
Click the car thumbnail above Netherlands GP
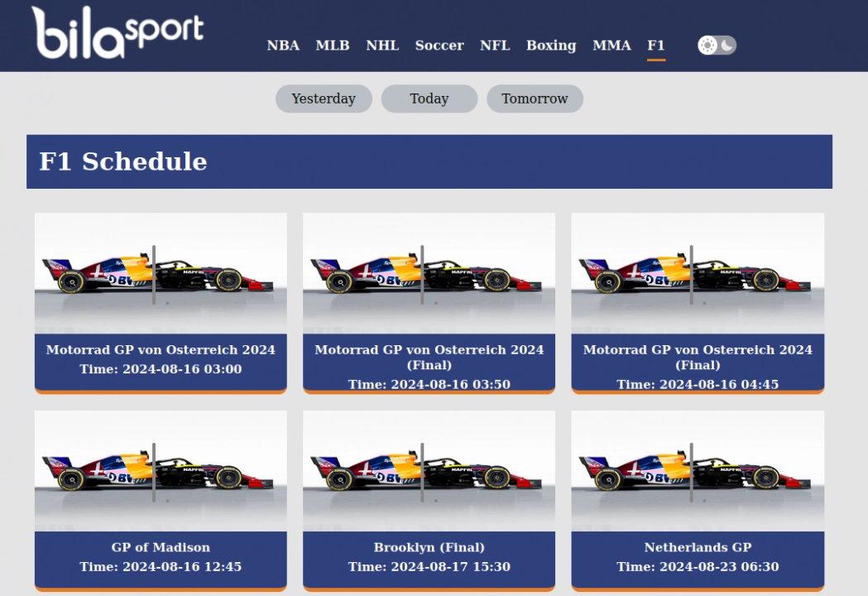coord(698,468)
